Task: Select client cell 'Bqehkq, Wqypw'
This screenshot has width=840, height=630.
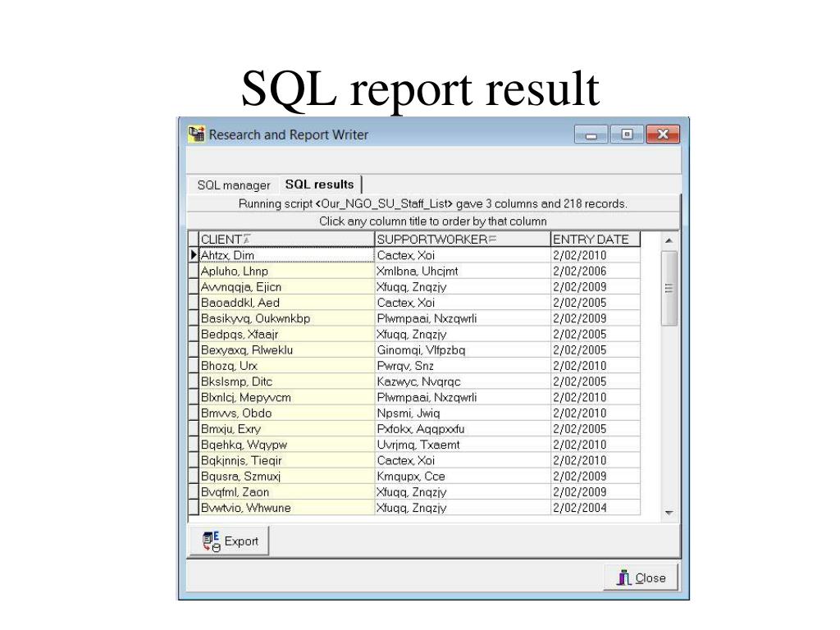Action: [x=286, y=445]
